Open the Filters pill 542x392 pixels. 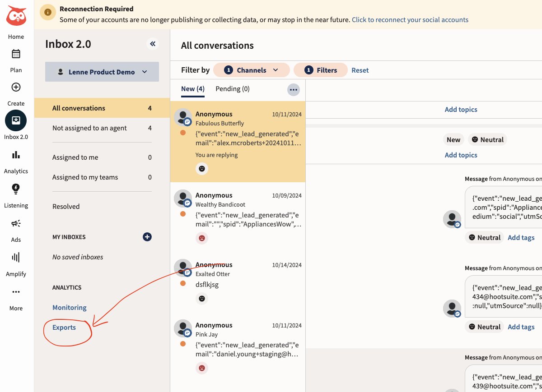coord(321,70)
